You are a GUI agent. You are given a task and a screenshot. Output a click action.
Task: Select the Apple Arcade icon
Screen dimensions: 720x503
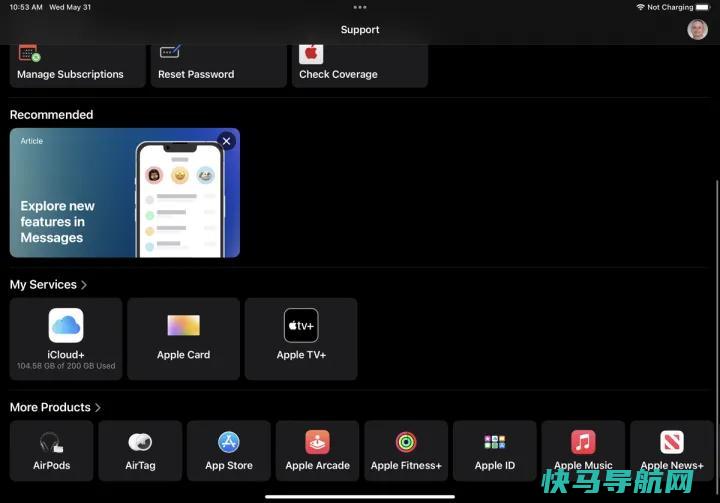tap(317, 442)
